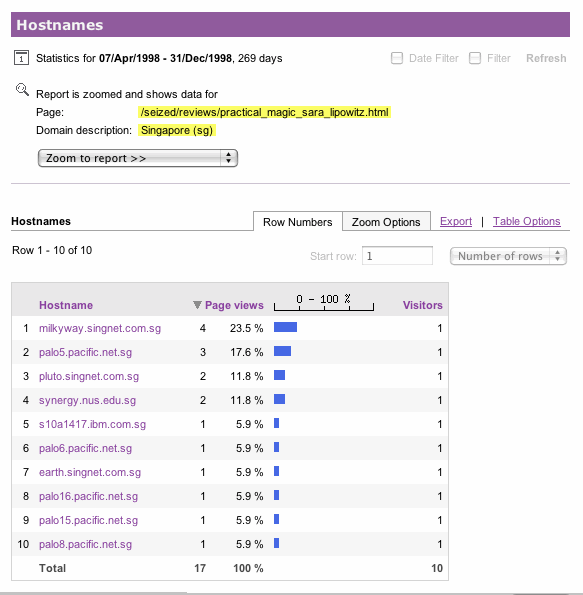This screenshot has height=595, width=583.
Task: Enable the Filter checkbox
Action: [475, 58]
